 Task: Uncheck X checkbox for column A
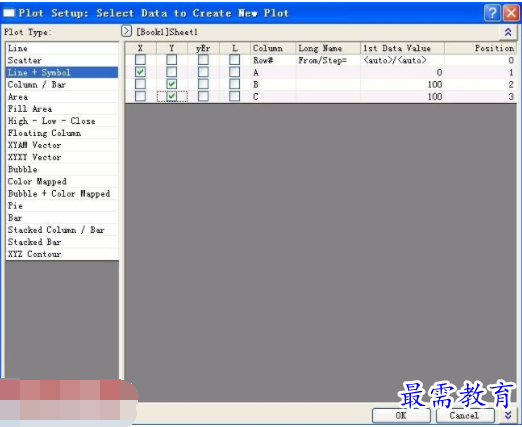[x=140, y=72]
